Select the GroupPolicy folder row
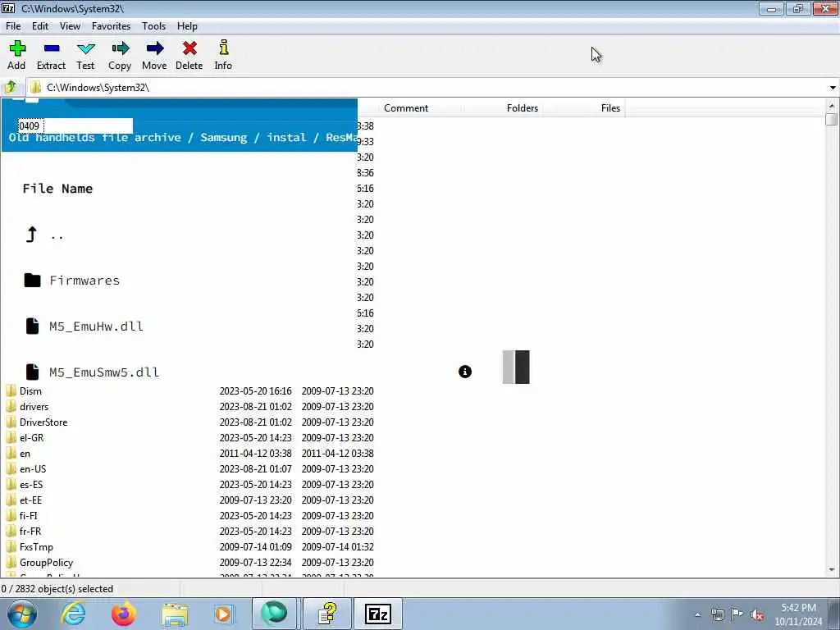The width and height of the screenshot is (840, 630). (x=190, y=563)
